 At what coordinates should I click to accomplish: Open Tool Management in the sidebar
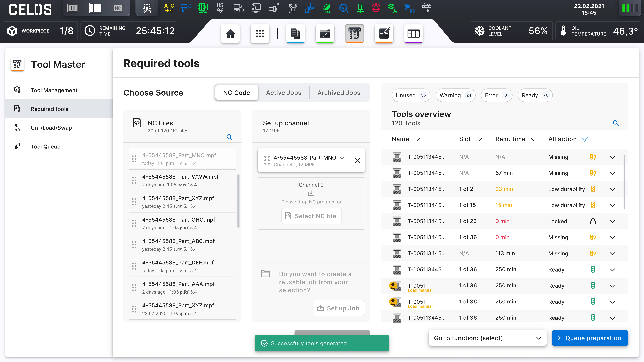click(59, 90)
